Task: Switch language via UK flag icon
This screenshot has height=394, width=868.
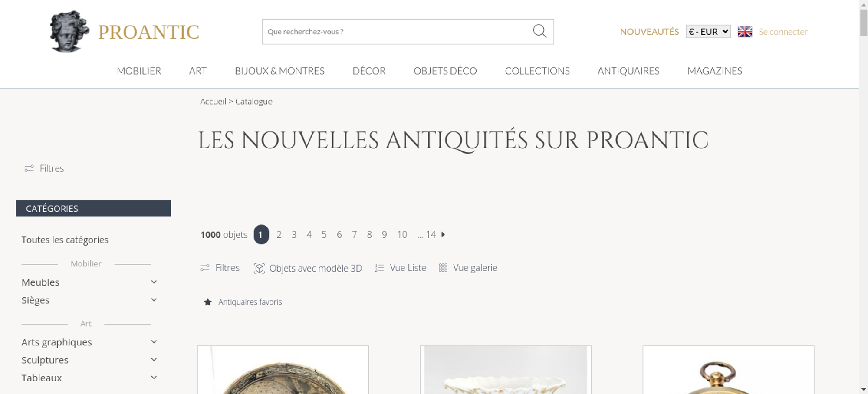Action: point(745,32)
